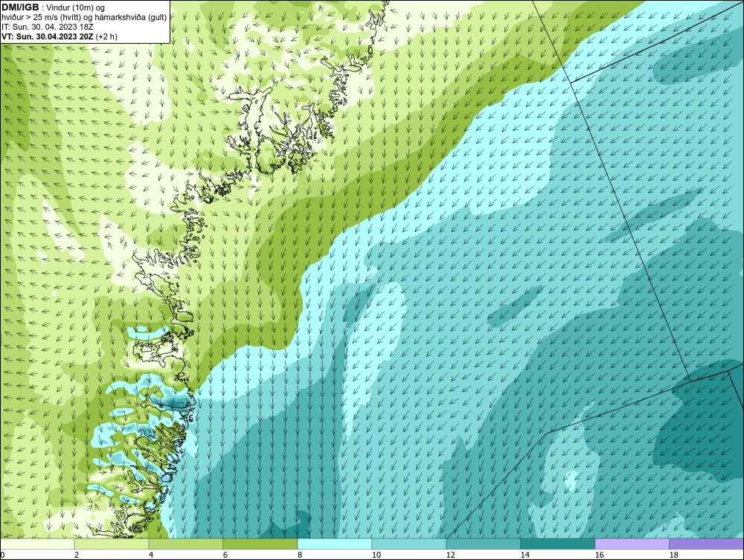Click the '(+2 h)' forecast offset text
This screenshot has width=744, height=560.
coord(106,36)
